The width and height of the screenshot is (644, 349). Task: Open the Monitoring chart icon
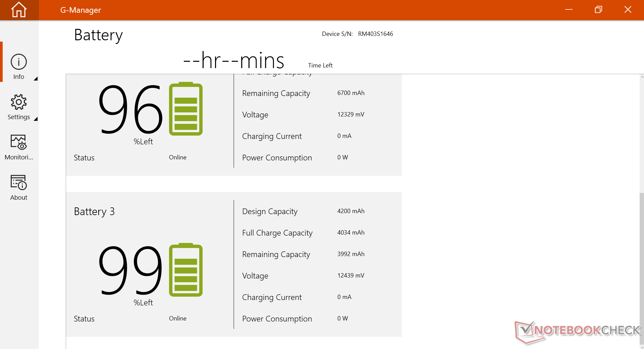pyautogui.click(x=19, y=142)
